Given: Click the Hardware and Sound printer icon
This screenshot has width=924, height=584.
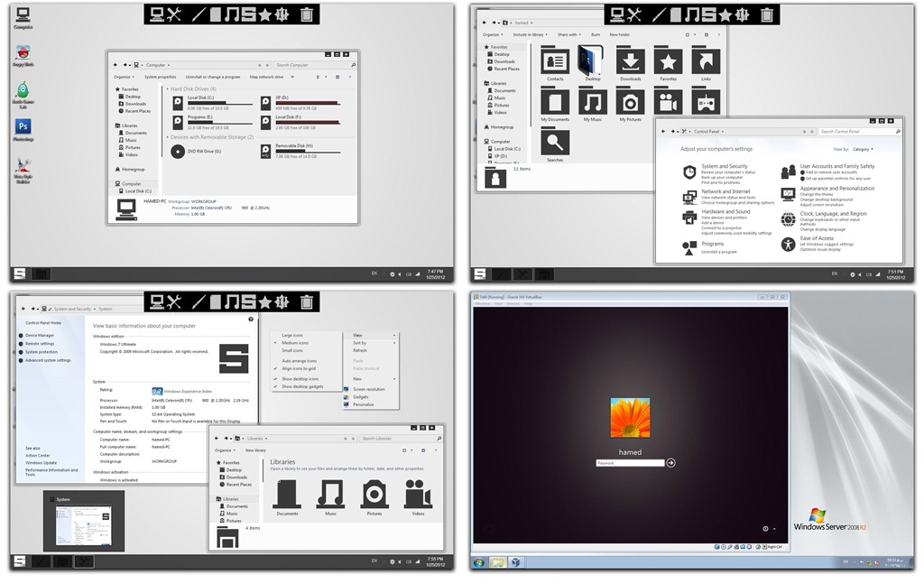Looking at the screenshot, I should [688, 218].
